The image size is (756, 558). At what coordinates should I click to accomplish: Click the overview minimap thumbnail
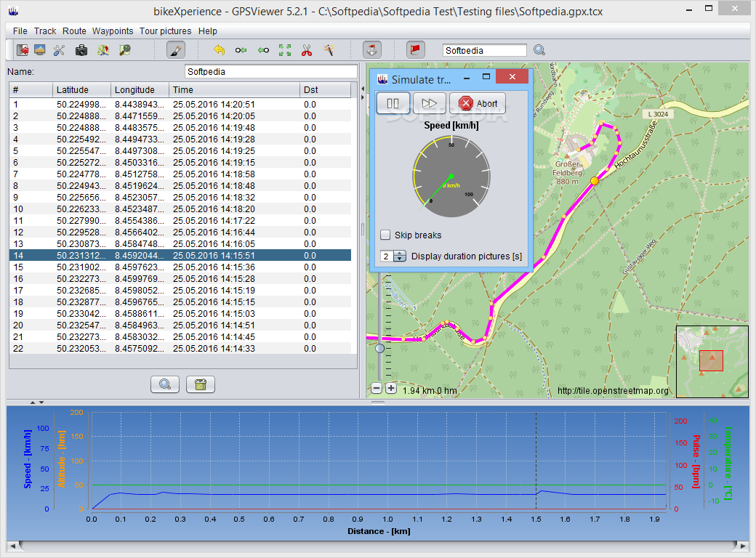pyautogui.click(x=712, y=362)
